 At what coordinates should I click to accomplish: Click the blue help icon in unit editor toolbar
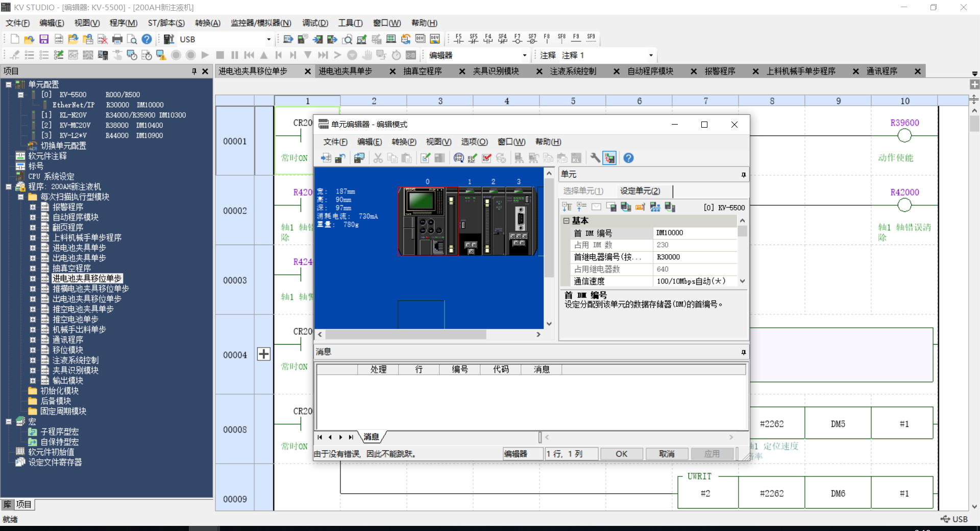pyautogui.click(x=628, y=158)
